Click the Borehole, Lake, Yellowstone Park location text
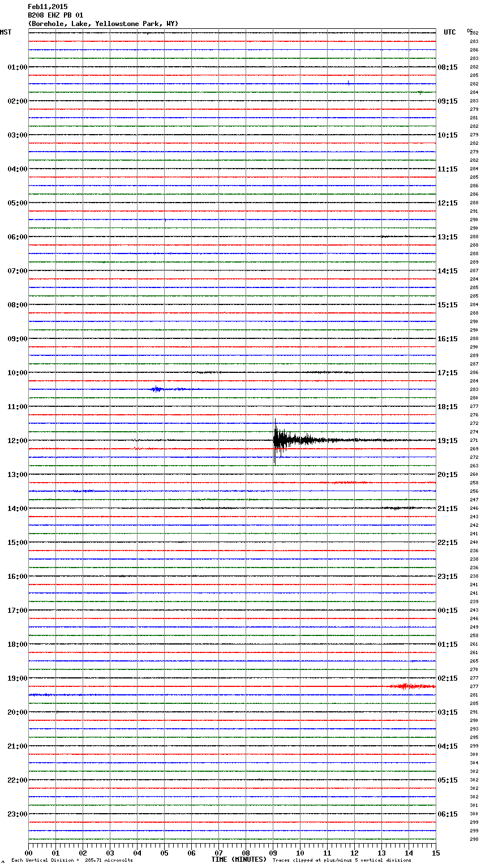Viewport: 481px width, 868px height. point(103,24)
